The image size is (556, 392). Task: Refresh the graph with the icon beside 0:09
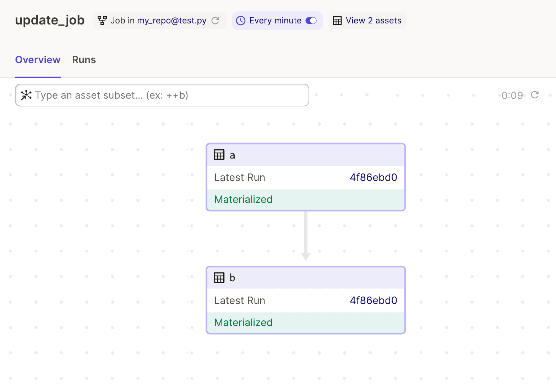(535, 95)
